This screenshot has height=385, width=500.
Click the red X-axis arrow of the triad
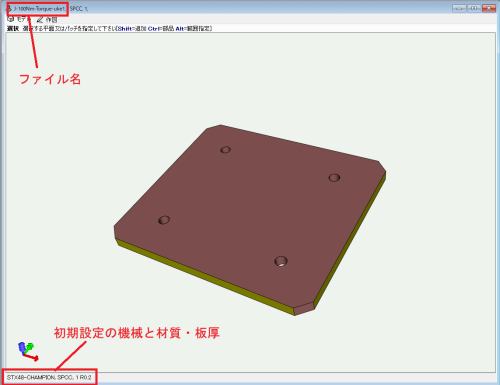click(x=33, y=358)
